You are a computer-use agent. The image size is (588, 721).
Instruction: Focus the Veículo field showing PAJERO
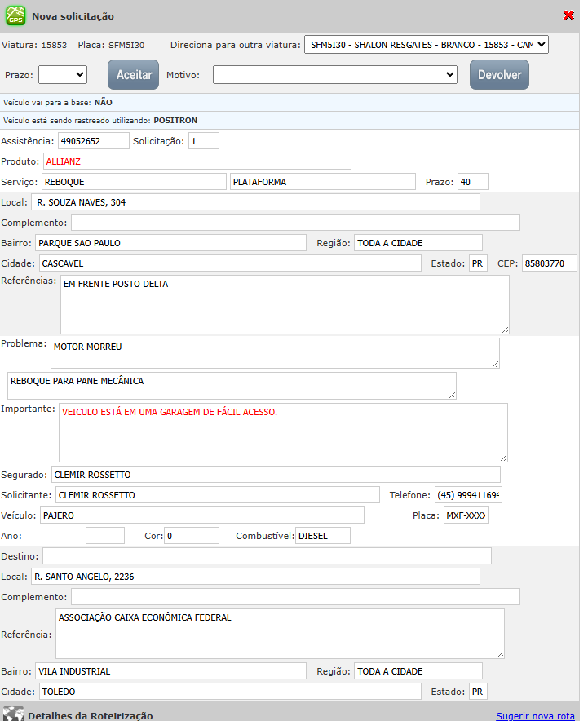point(201,515)
